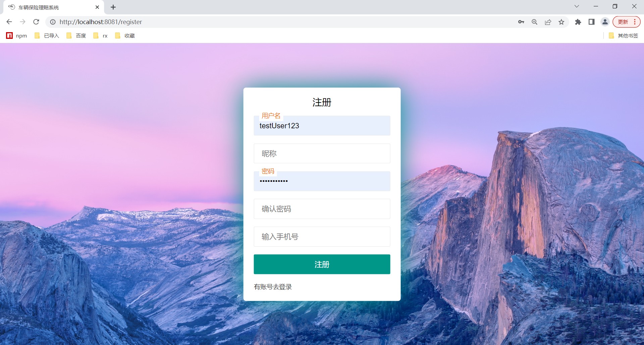The width and height of the screenshot is (644, 345).
Task: Click the green 注册 button
Action: [x=322, y=264]
